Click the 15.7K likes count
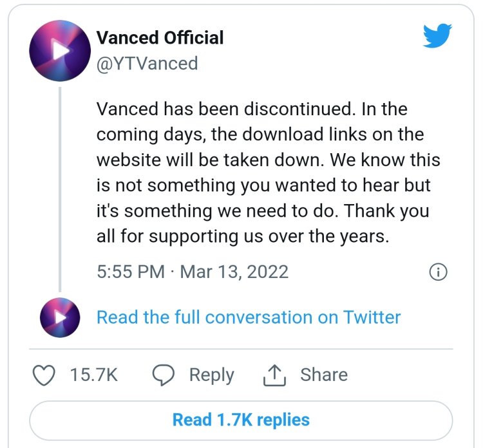 pos(93,375)
